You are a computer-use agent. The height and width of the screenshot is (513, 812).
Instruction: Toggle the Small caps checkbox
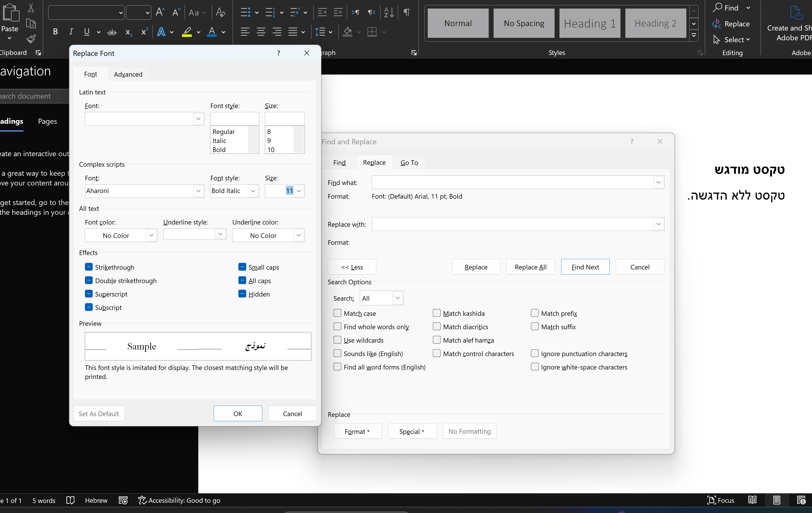[242, 267]
